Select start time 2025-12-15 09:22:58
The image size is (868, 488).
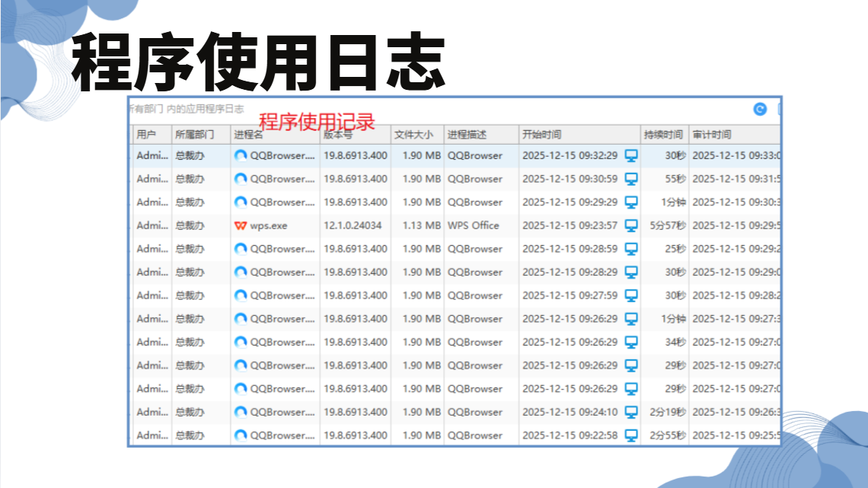pyautogui.click(x=570, y=435)
